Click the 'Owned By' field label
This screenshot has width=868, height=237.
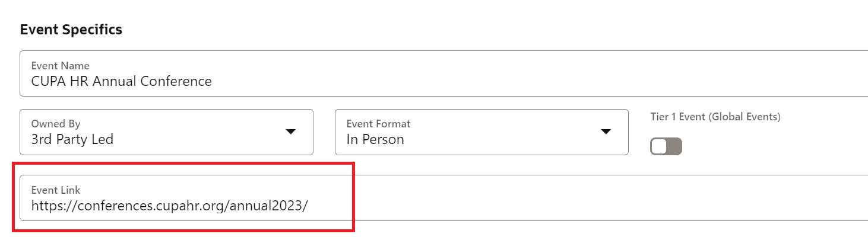click(55, 124)
